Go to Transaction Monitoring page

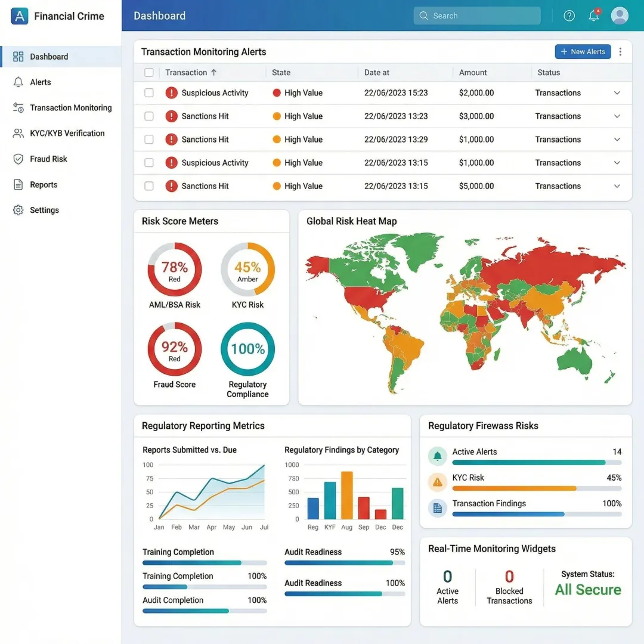point(61,107)
